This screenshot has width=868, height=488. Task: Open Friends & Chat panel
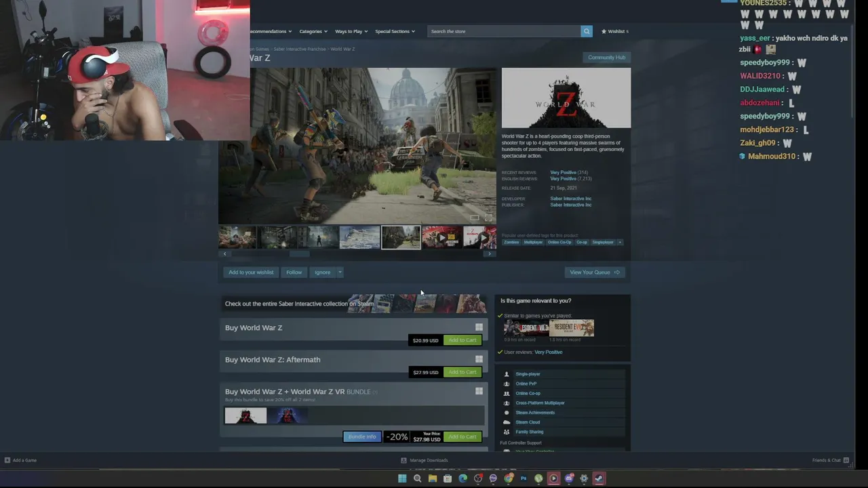[x=830, y=460]
